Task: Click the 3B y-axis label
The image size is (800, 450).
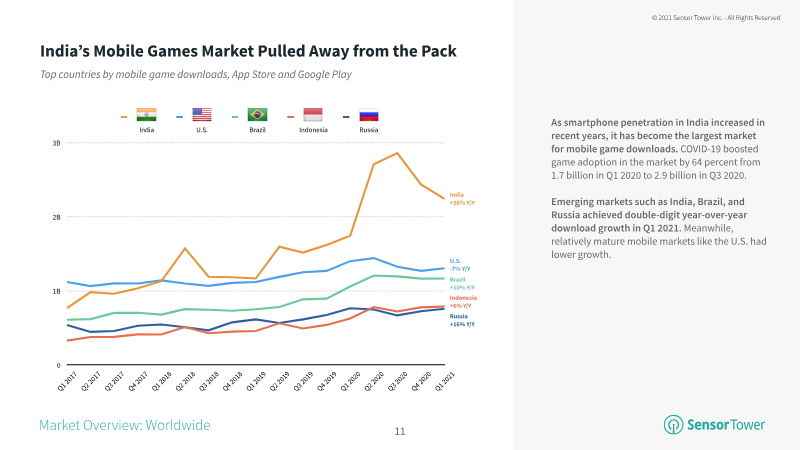Action: pos(56,143)
